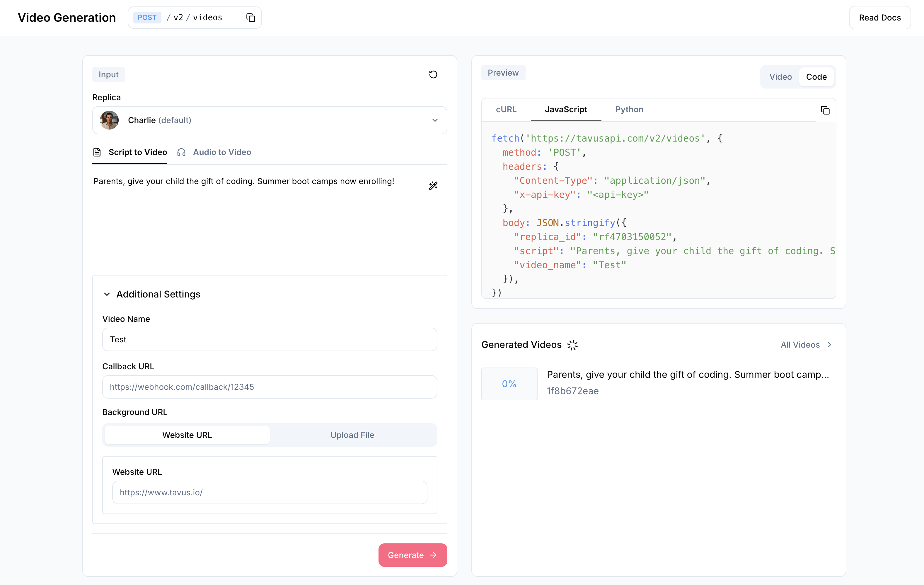Screen dimensions: 924x585
Task: Collapse the Additional Settings section
Action: tap(107, 295)
